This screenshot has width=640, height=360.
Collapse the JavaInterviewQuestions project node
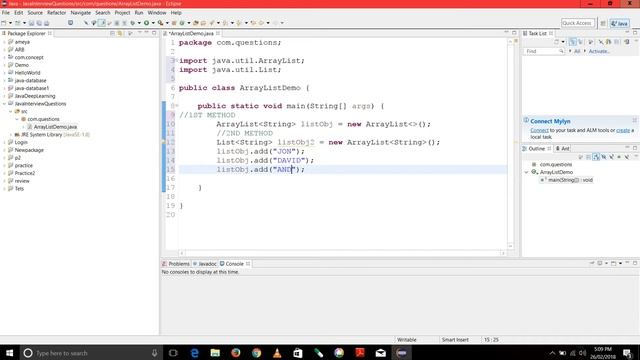4,104
